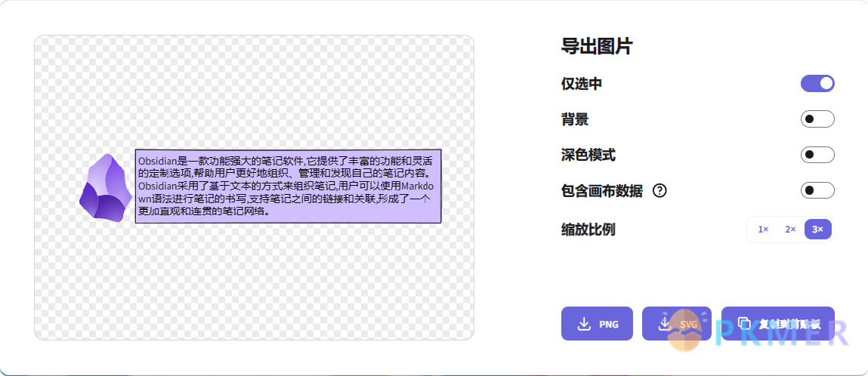Export image with the PNG button

597,323
